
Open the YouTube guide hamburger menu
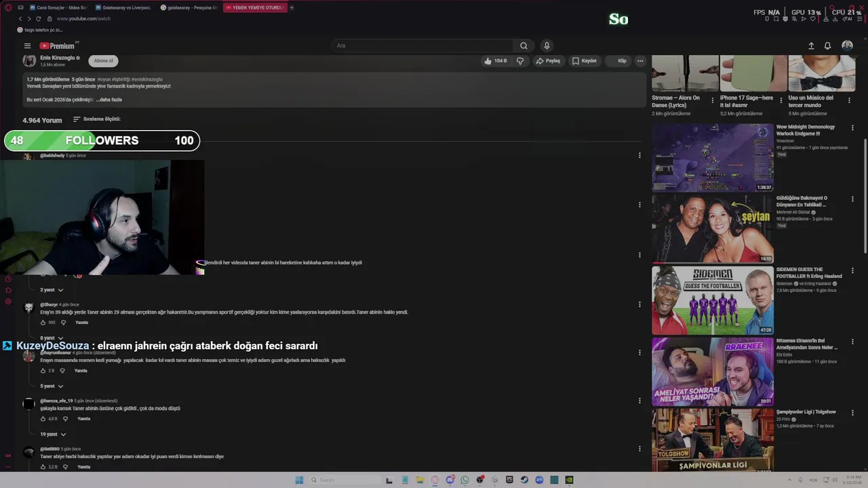pos(27,46)
